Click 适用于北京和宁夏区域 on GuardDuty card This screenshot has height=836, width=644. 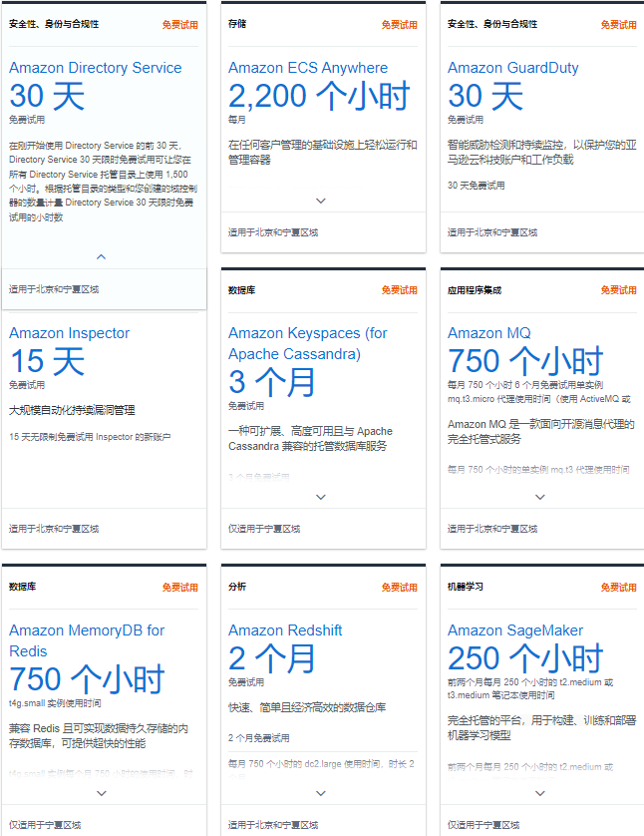point(492,232)
